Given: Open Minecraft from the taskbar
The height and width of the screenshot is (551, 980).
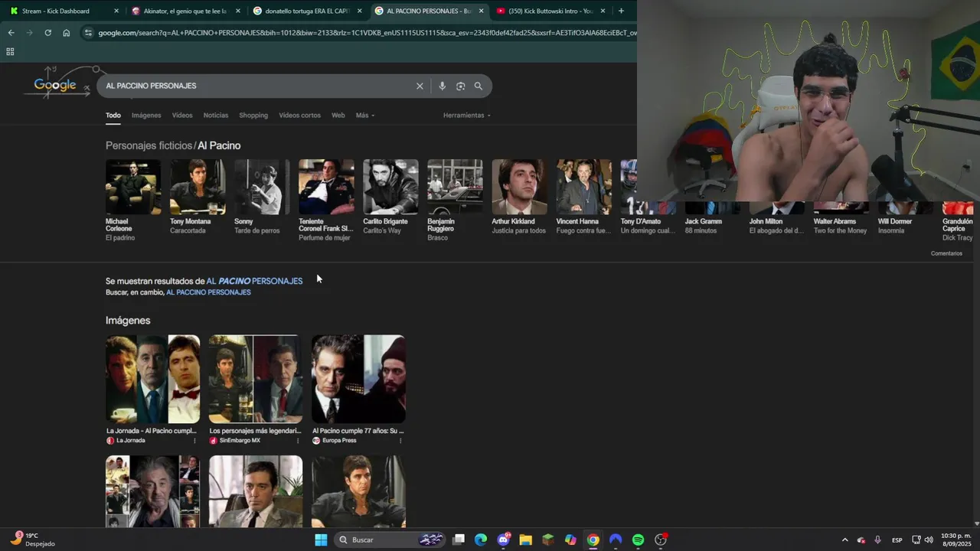Looking at the screenshot, I should pyautogui.click(x=548, y=540).
